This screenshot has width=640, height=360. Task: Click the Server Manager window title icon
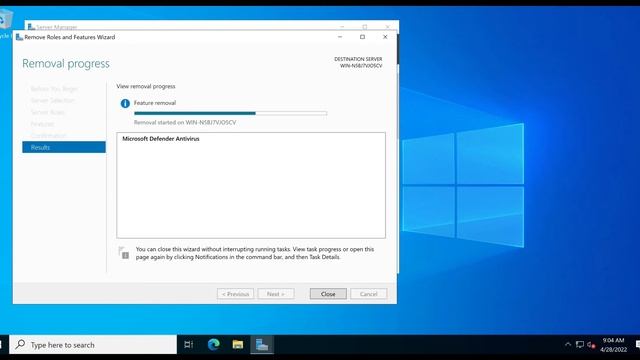pyautogui.click(x=31, y=27)
